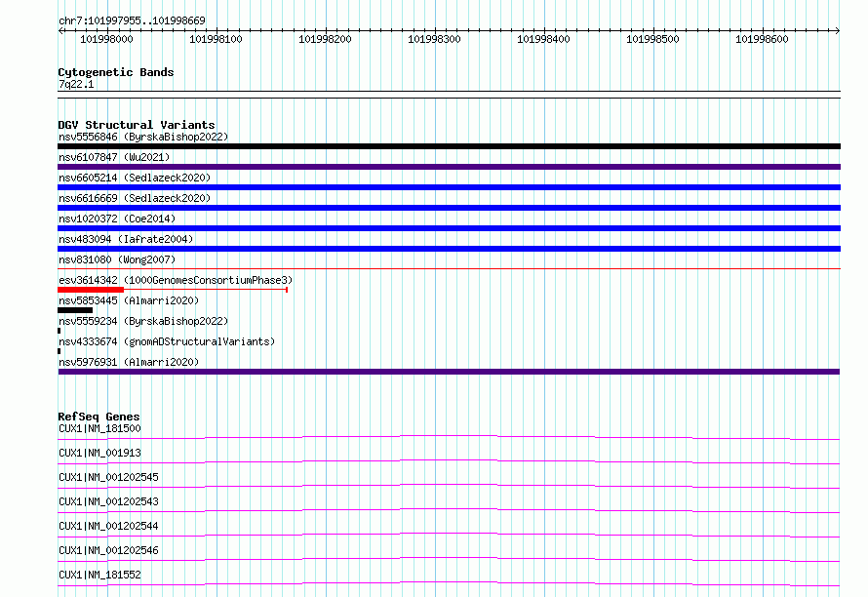868x597 pixels.
Task: Click ruler position 101998000
Action: [x=107, y=39]
